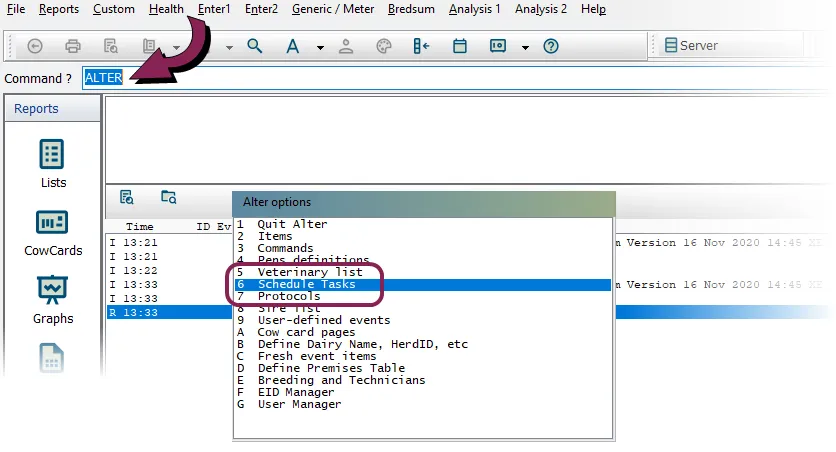836x452 pixels.
Task: Click the help question mark icon
Action: coord(551,46)
